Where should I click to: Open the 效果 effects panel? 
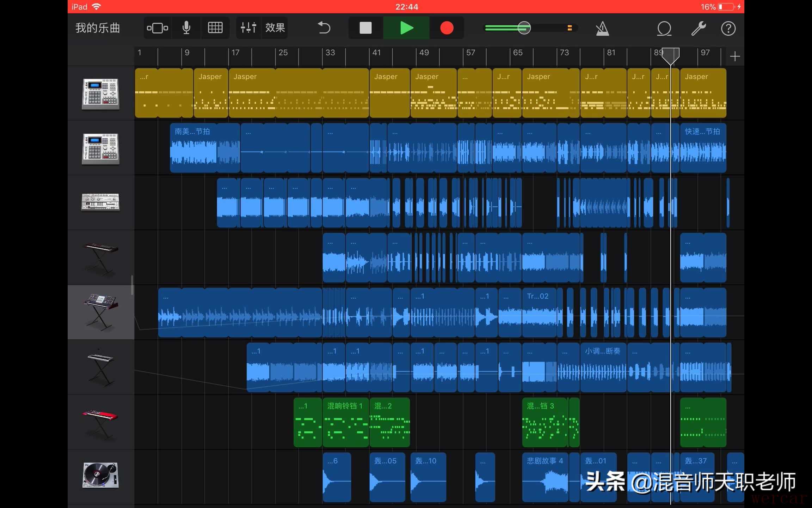click(275, 28)
